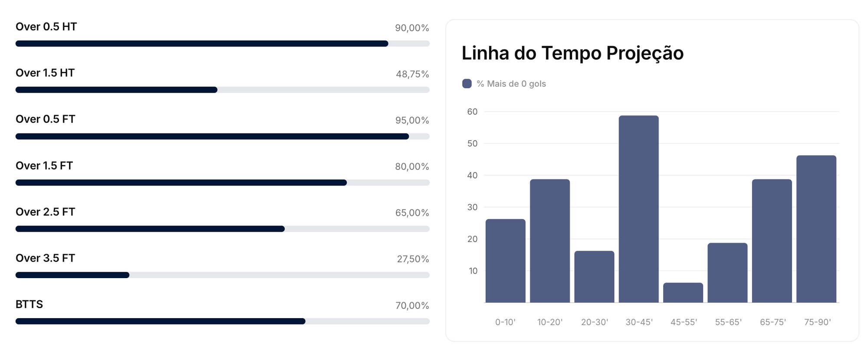Click the 65-75' chart bar
868x352 pixels.
[x=772, y=241]
